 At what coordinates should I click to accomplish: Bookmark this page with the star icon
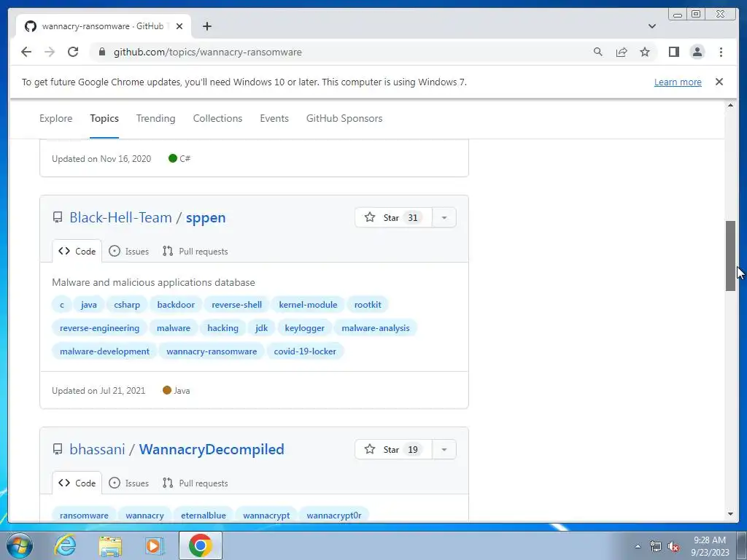(645, 52)
